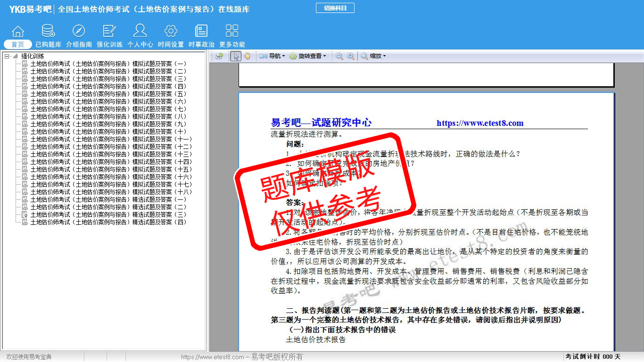Select 模拟试题及答案（五） in the tree
The height and width of the screenshot is (362, 644).
point(108,94)
